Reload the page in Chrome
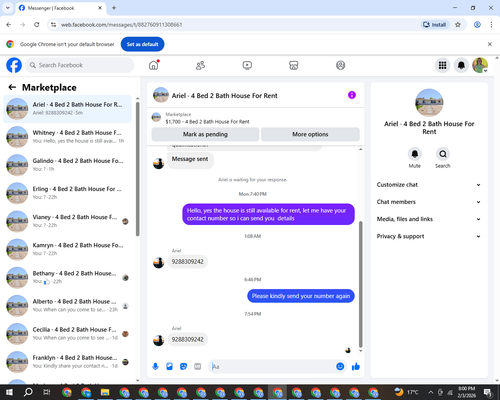This screenshot has height=400, width=500. (37, 25)
